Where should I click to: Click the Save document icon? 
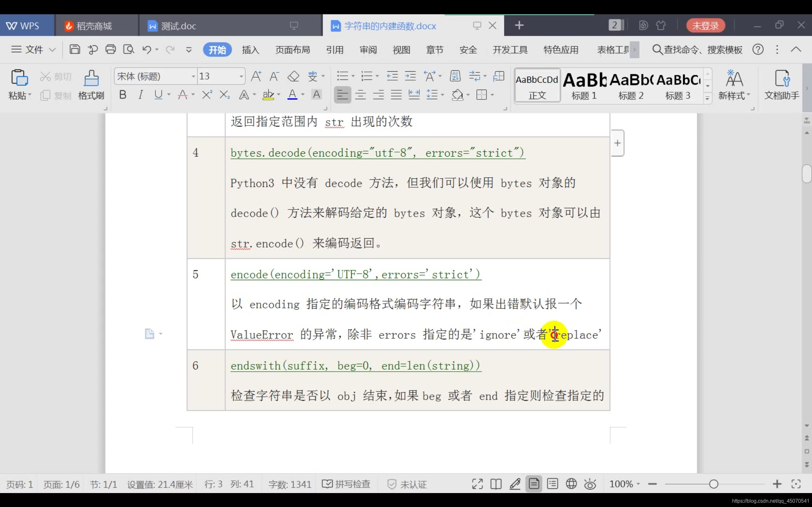[75, 50]
